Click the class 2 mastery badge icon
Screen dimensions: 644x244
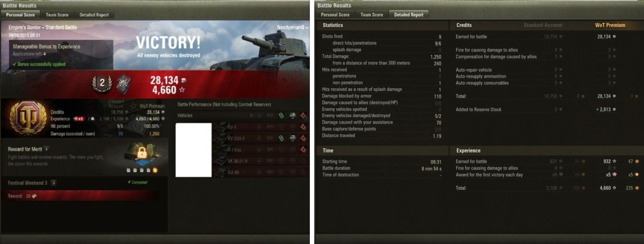(102, 84)
